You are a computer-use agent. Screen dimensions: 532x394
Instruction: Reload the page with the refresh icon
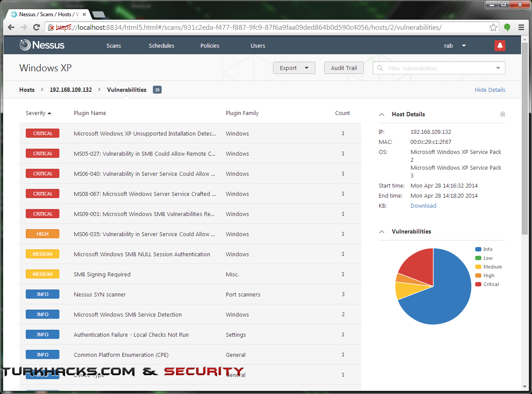coord(37,27)
